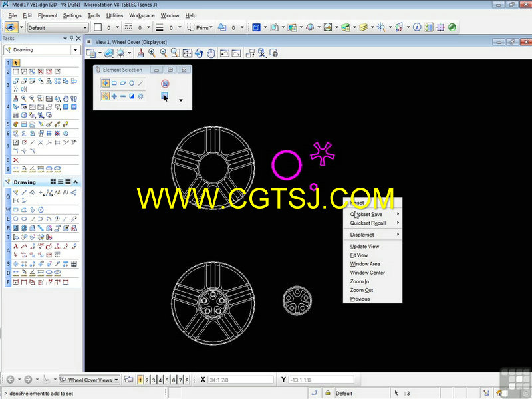The width and height of the screenshot is (532, 399).
Task: Collapse the Drawing task group chevron
Action: coord(76,182)
